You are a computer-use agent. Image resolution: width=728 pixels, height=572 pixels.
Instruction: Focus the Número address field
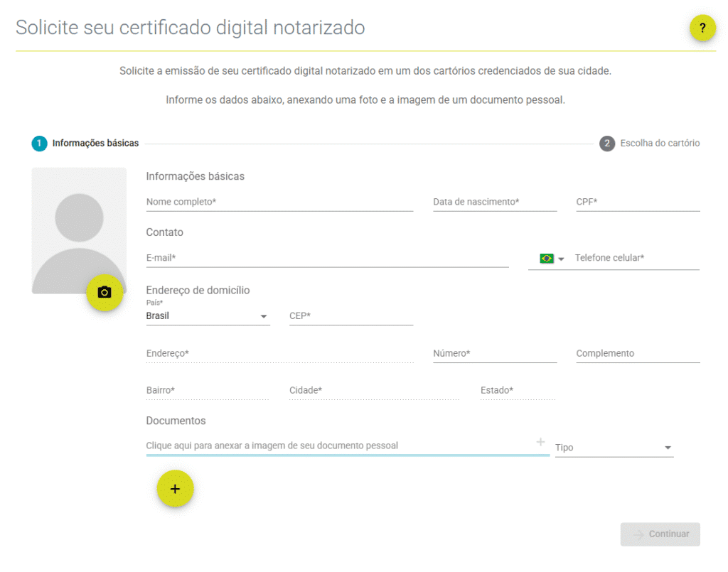pyautogui.click(x=494, y=354)
